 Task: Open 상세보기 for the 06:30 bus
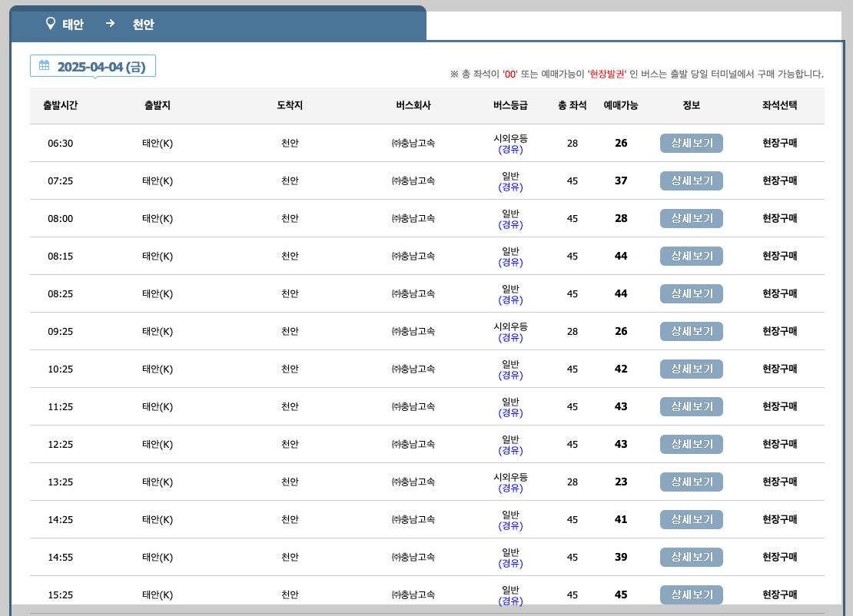692,143
